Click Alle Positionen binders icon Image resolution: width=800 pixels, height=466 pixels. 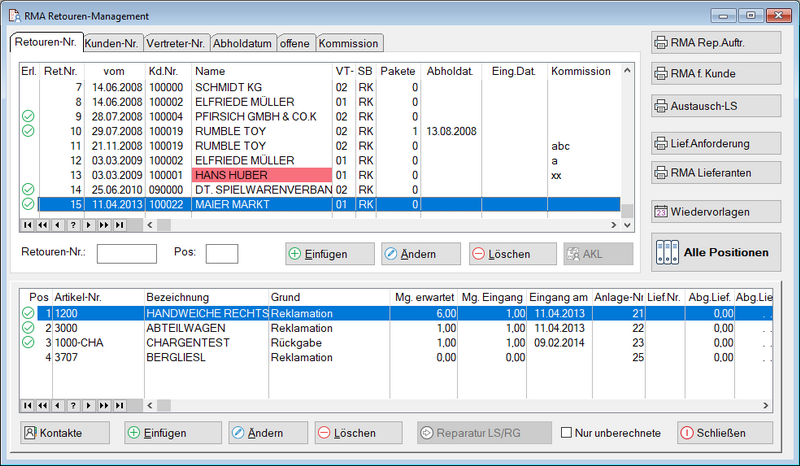(668, 253)
